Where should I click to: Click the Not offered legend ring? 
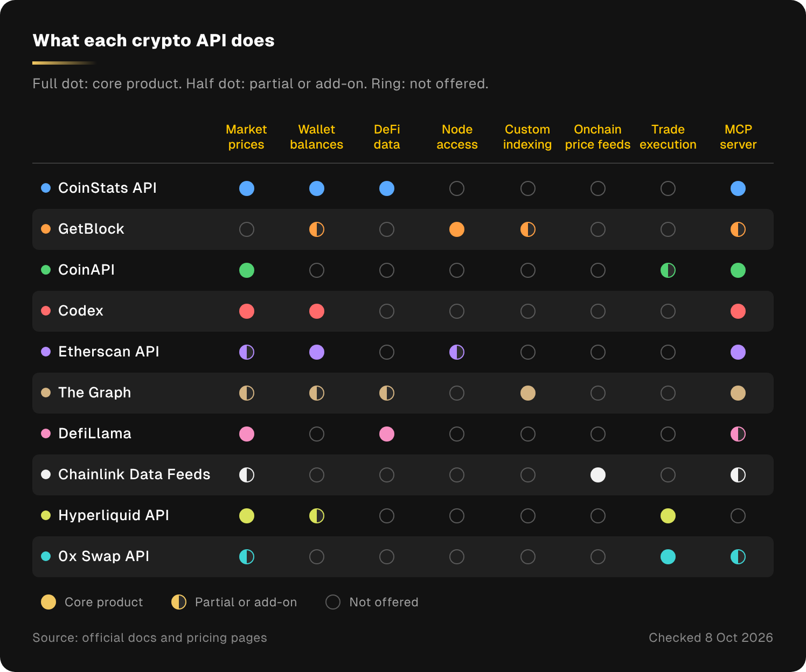pos(333,602)
